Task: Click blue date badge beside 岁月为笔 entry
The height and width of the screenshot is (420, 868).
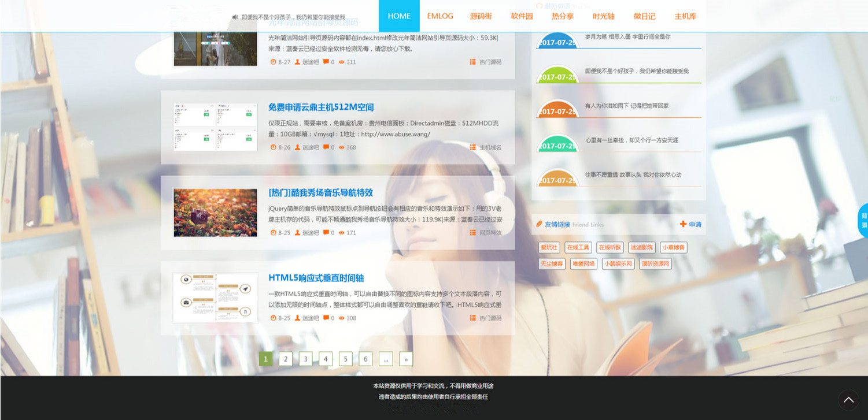Action: click(x=558, y=40)
